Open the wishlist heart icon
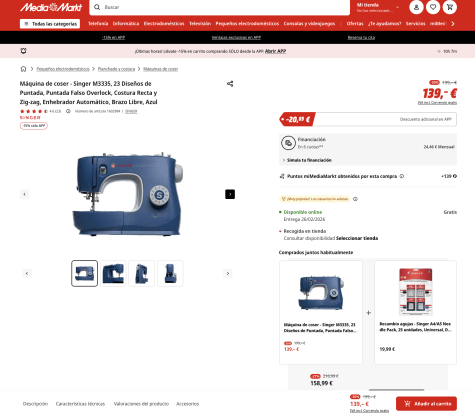 [433, 7]
